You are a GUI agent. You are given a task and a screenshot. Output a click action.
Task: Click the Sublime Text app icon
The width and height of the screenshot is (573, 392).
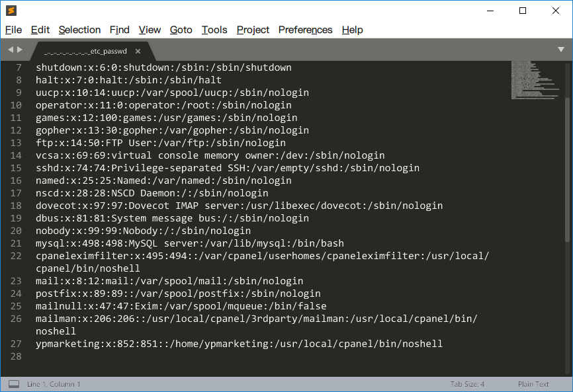tap(11, 11)
